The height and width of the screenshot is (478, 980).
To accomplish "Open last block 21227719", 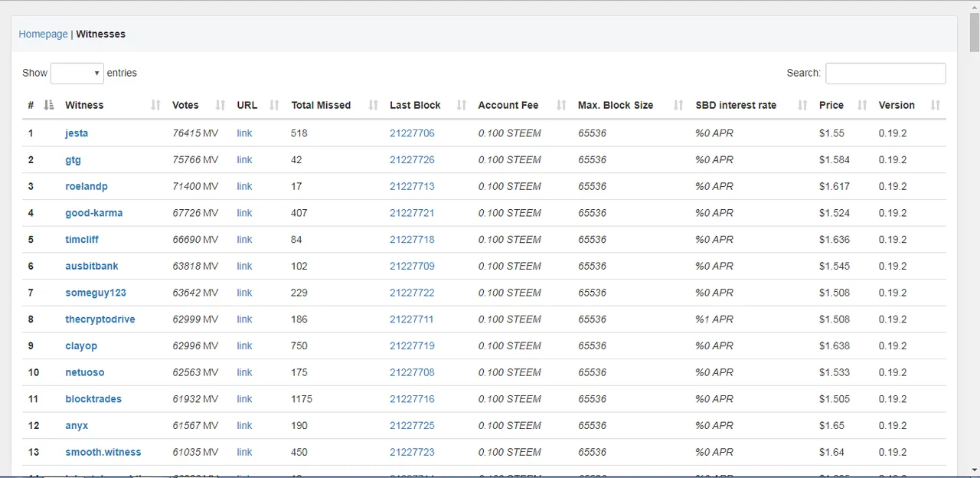I will pos(412,345).
